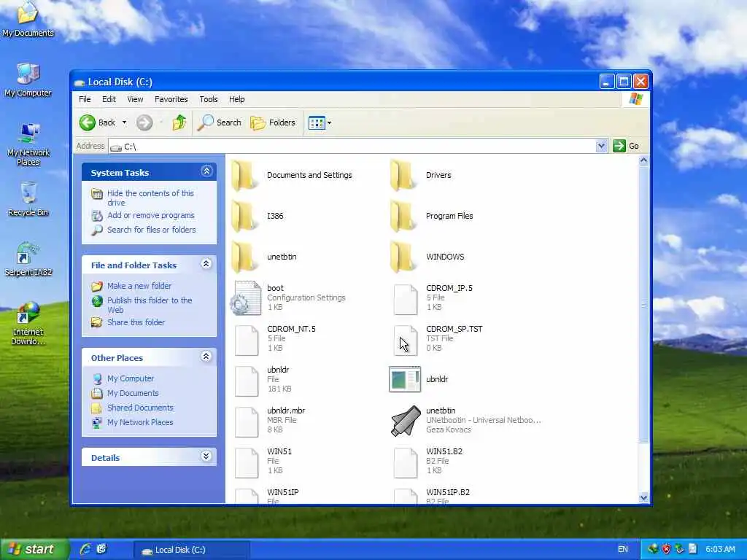This screenshot has width=747, height=560.
Task: Open the Views dropdown arrow
Action: coord(329,122)
